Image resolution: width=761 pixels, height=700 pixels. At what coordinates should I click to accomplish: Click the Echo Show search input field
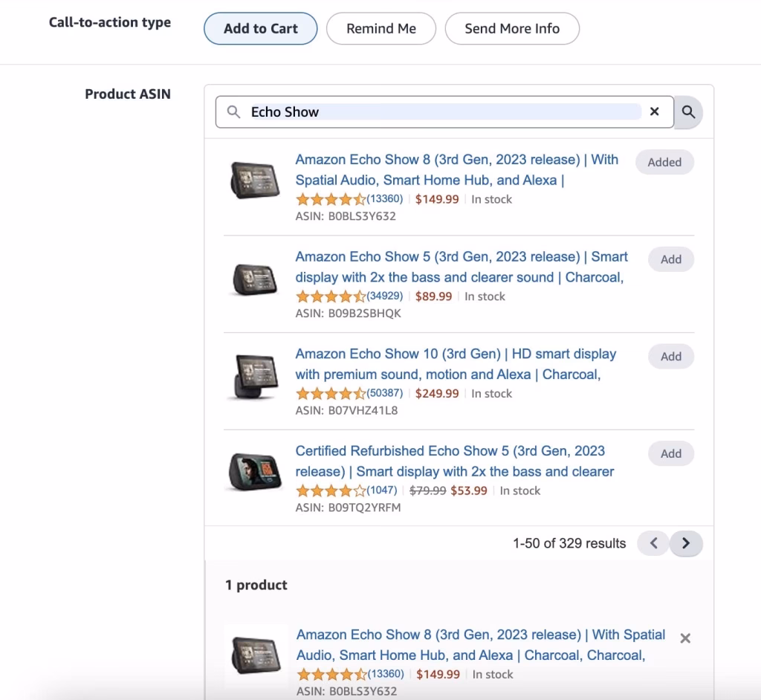(x=444, y=112)
